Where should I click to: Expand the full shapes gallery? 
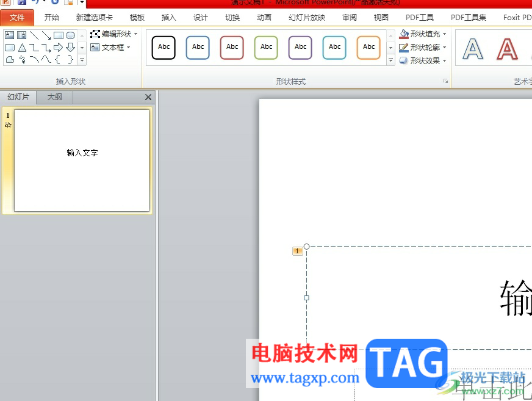[82, 60]
